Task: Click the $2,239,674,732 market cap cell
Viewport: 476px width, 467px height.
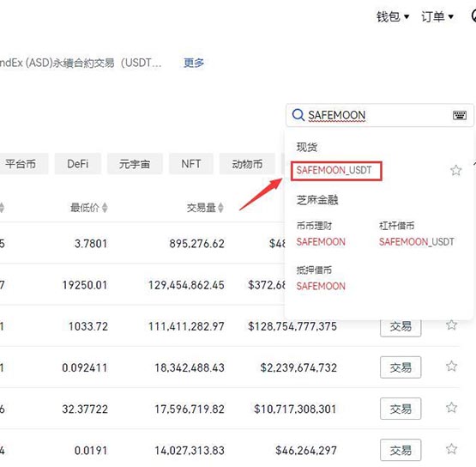Action: (298, 367)
